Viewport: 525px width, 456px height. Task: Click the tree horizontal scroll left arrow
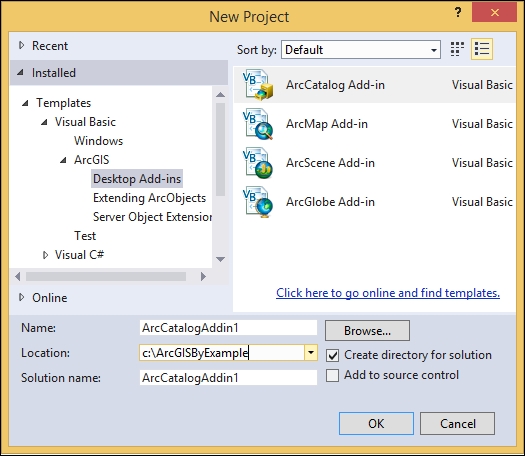pos(18,277)
